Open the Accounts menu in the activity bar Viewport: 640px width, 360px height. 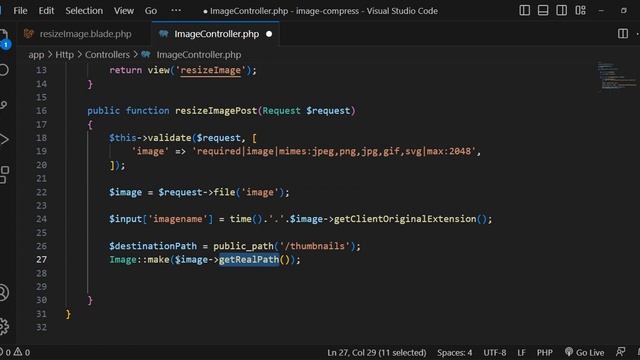[x=4, y=293]
